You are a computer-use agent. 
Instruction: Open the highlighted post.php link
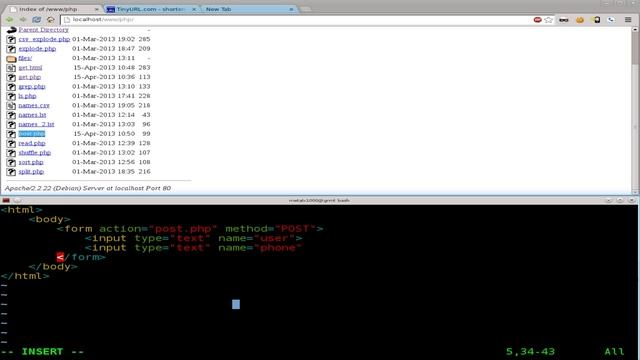pyautogui.click(x=32, y=134)
